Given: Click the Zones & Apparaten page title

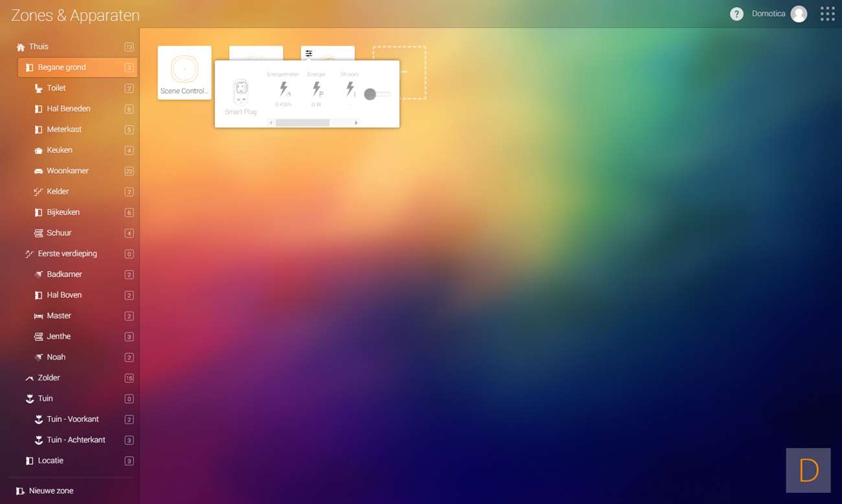Looking at the screenshot, I should 75,16.
